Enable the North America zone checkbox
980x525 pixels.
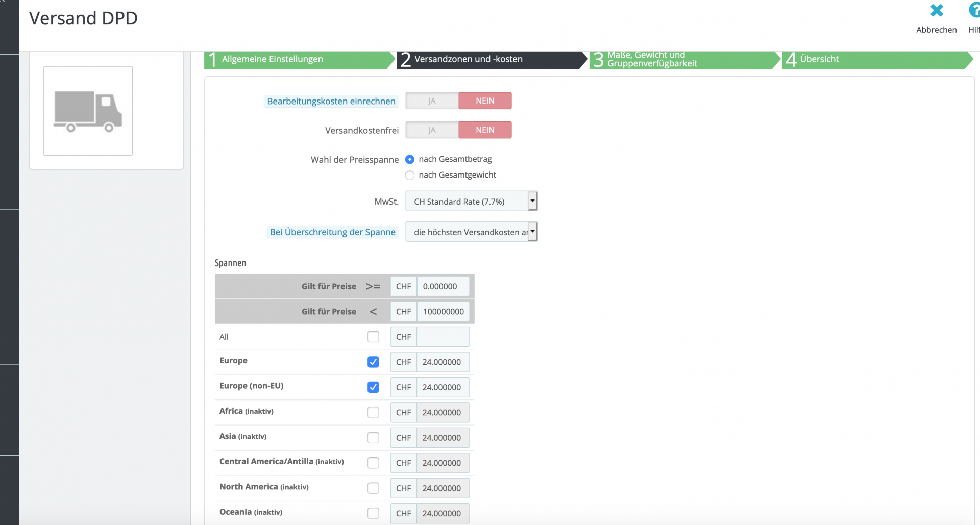pyautogui.click(x=373, y=488)
